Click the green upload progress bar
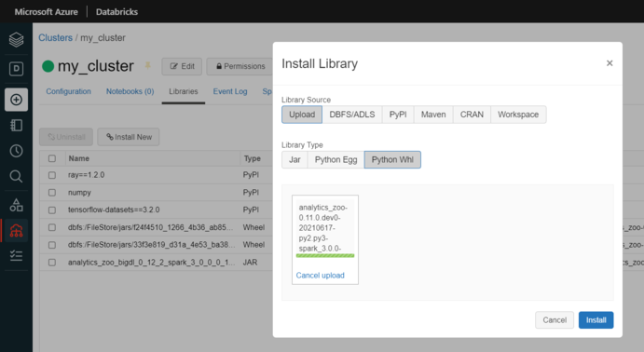 325,255
